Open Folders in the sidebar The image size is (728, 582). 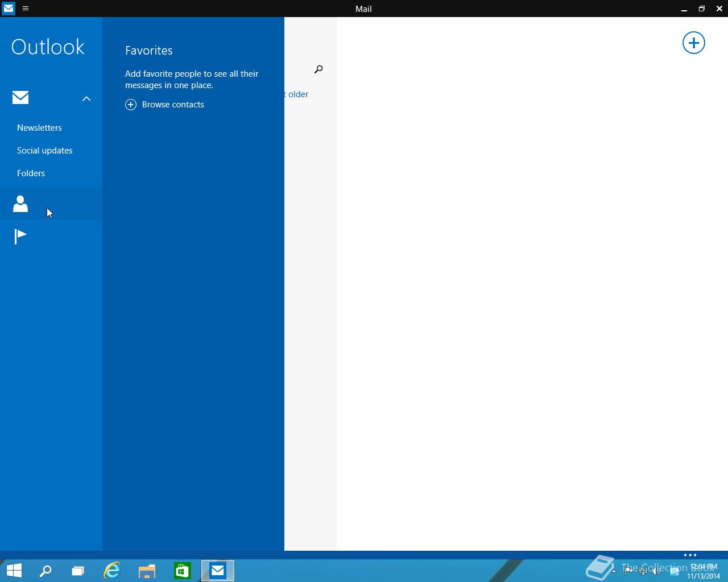tap(31, 173)
